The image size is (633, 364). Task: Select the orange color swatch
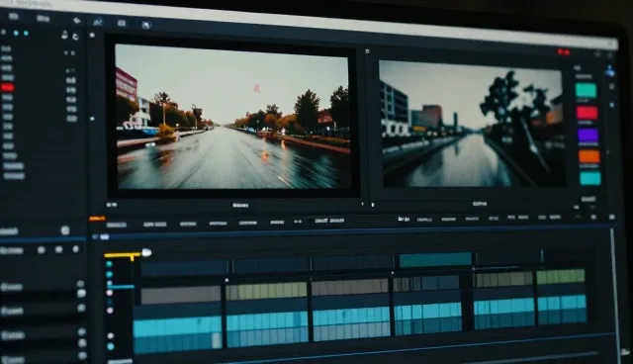click(589, 156)
